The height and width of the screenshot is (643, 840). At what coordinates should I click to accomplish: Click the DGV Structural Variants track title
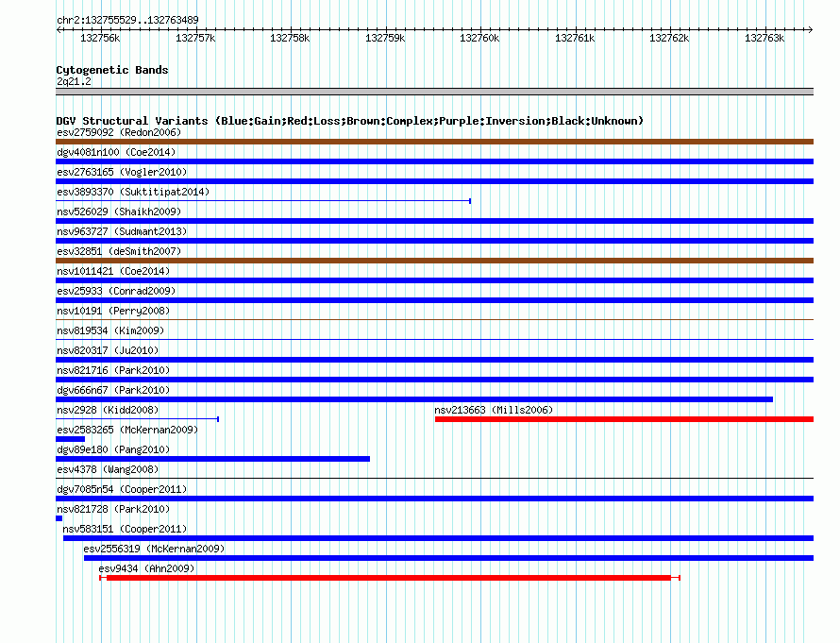349,121
